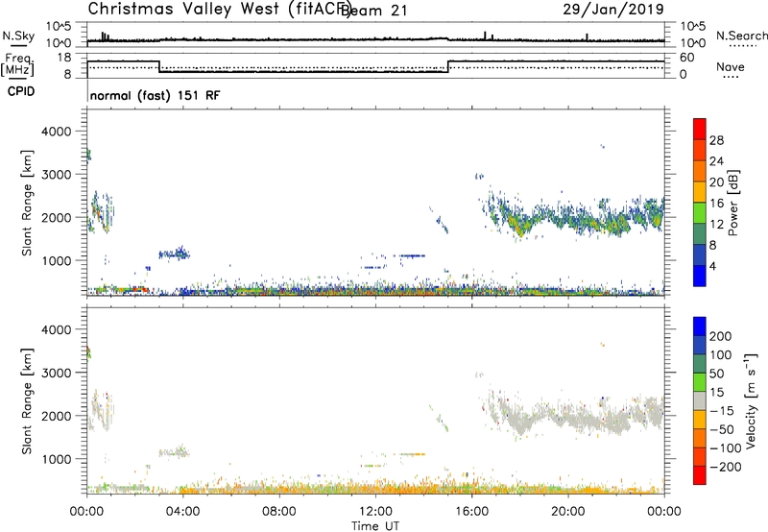Select the light green 12–16 dB Power color segment
This screenshot has height=532, width=768.
click(700, 213)
